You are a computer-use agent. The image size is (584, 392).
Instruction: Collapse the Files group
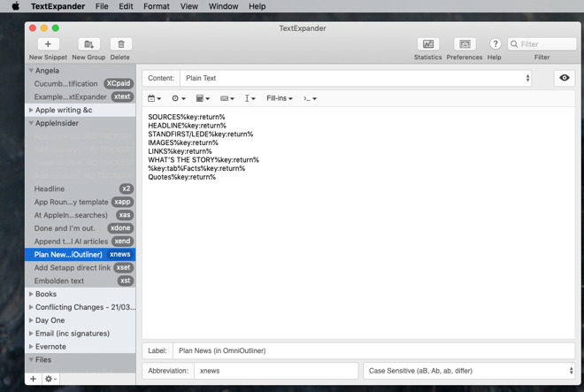(31, 359)
